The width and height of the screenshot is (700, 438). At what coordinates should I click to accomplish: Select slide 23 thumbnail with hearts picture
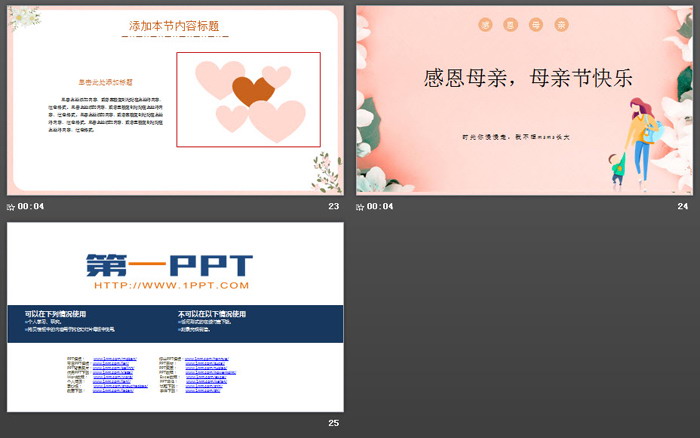(x=175, y=100)
